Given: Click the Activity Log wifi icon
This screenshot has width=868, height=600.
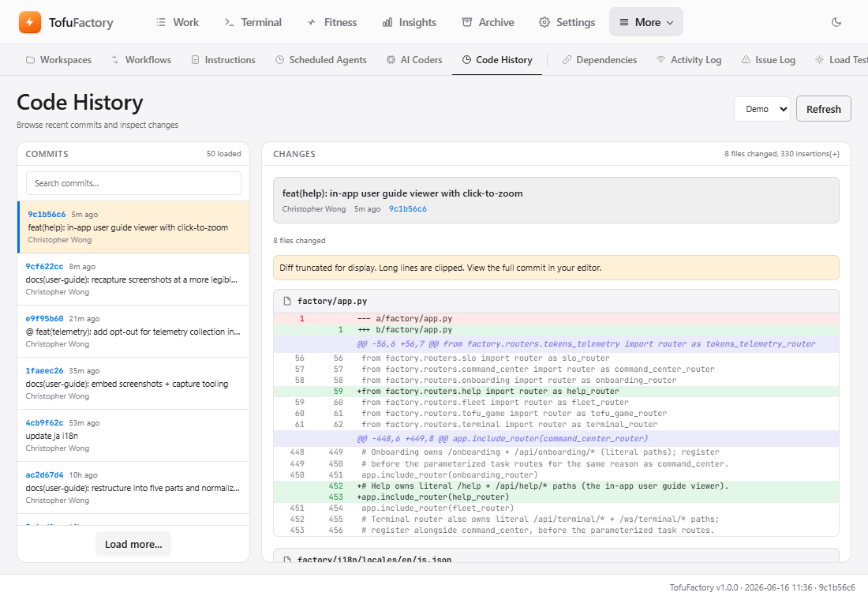Looking at the screenshot, I should 661,60.
